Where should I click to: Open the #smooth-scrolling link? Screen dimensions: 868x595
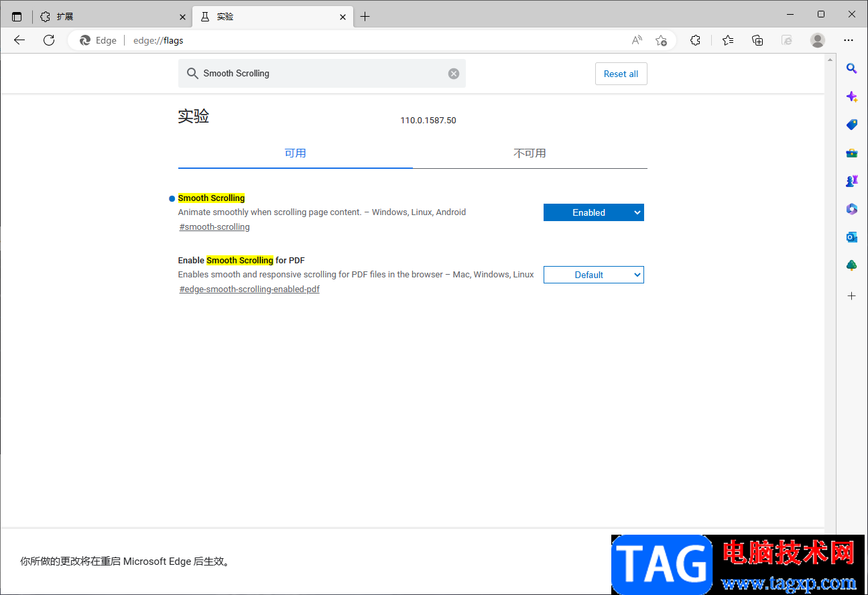click(214, 227)
